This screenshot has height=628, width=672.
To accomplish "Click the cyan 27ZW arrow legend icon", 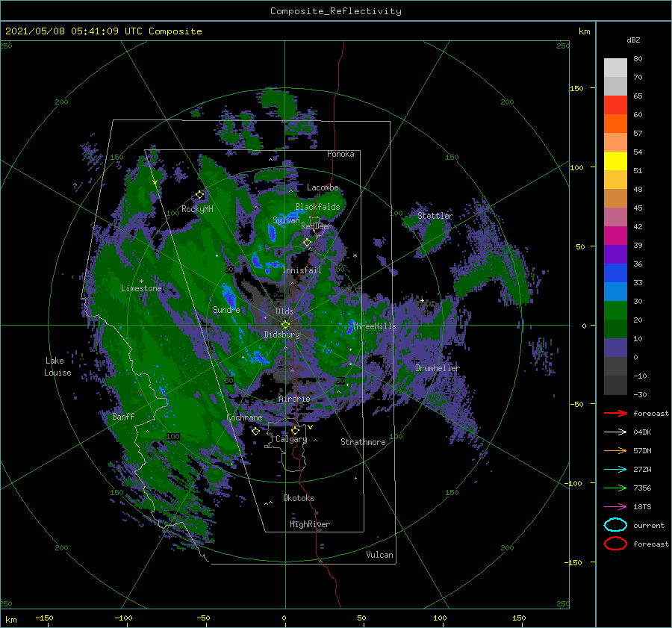I will click(x=615, y=470).
